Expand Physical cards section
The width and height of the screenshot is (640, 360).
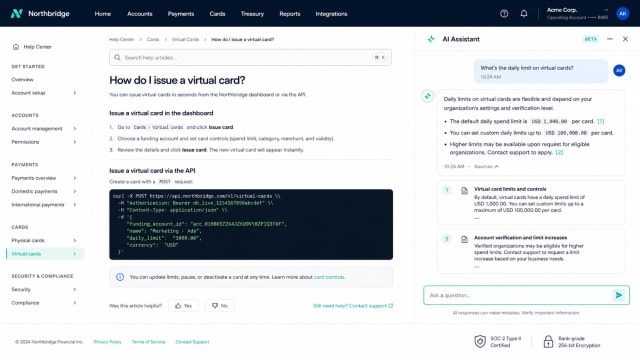click(x=75, y=240)
